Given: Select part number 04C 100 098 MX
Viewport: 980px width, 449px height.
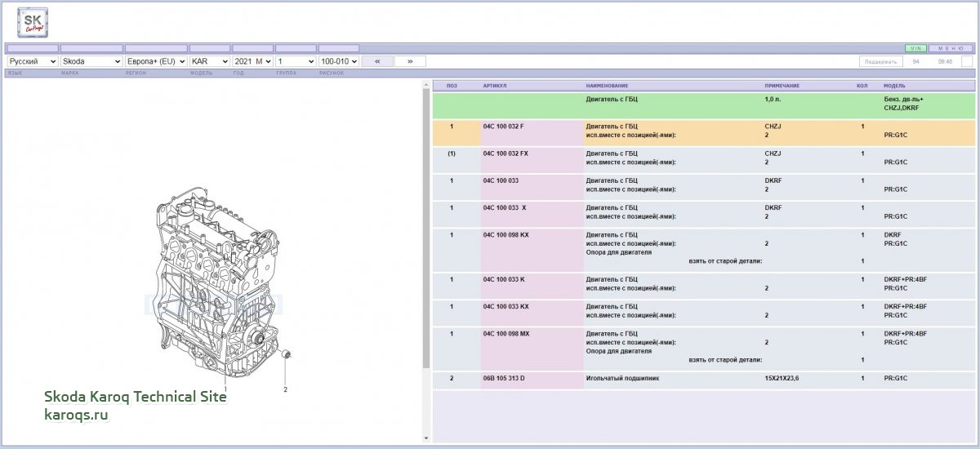Looking at the screenshot, I should pos(506,334).
